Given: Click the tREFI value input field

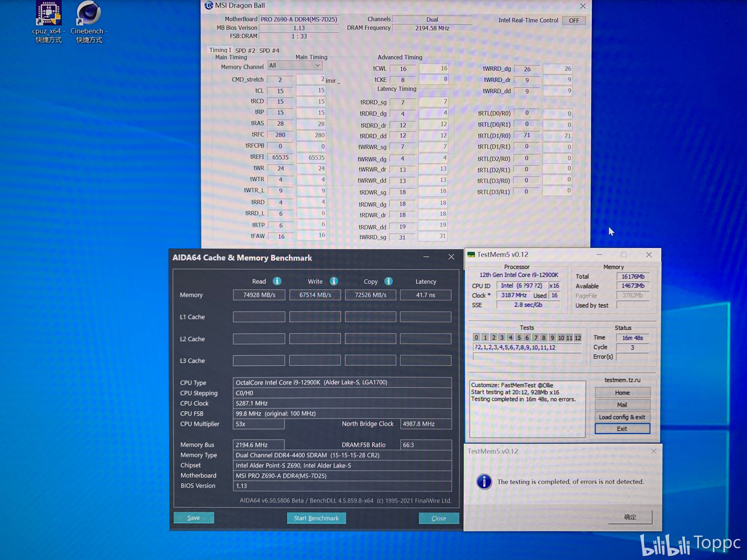Looking at the screenshot, I should coord(280,157).
